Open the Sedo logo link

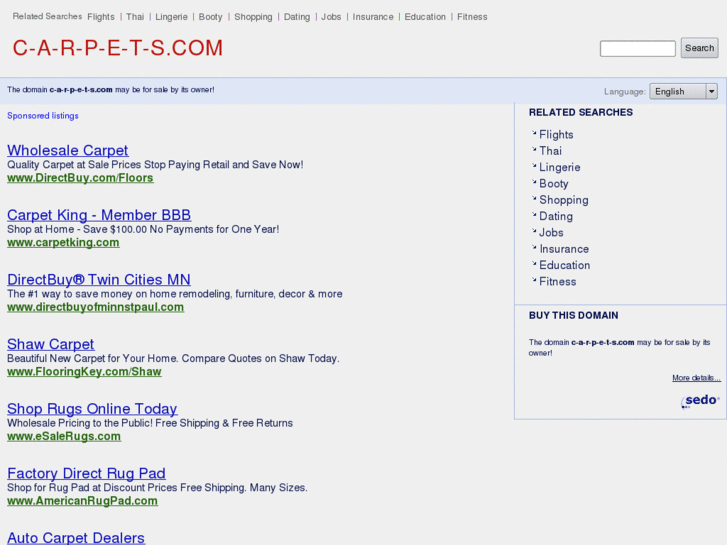pyautogui.click(x=700, y=401)
